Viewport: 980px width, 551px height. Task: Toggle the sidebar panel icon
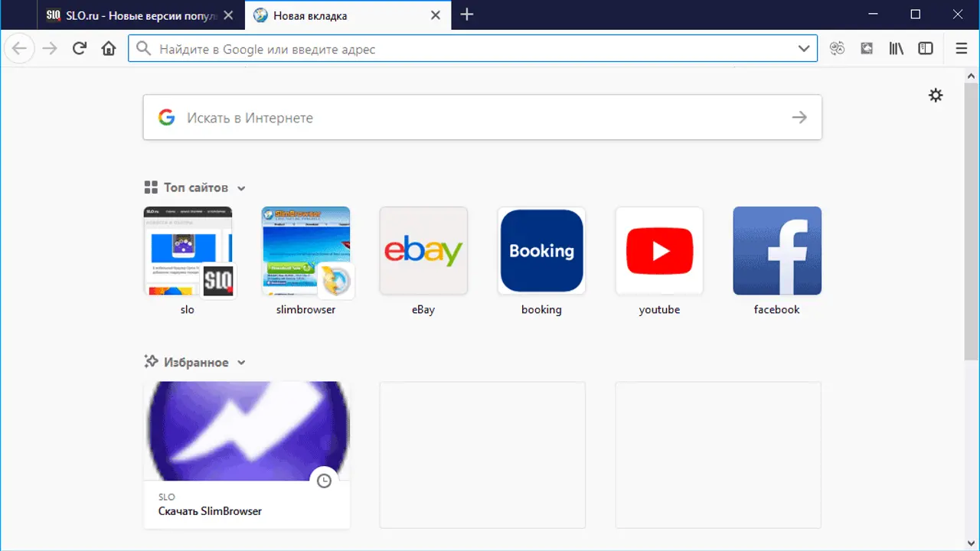point(926,49)
